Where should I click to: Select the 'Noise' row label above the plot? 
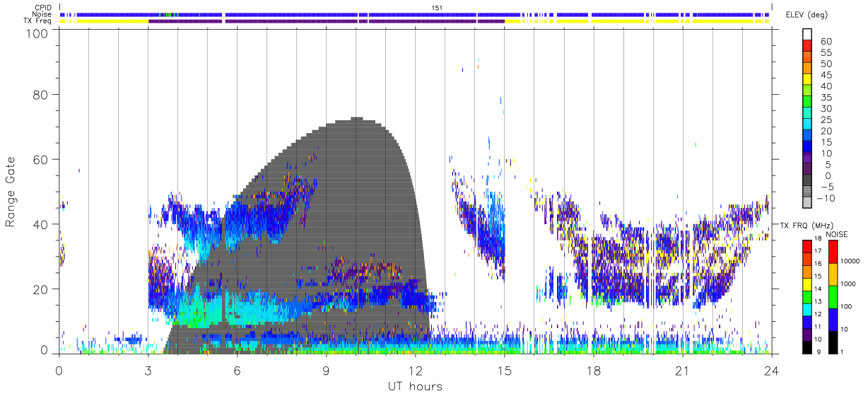click(x=43, y=14)
